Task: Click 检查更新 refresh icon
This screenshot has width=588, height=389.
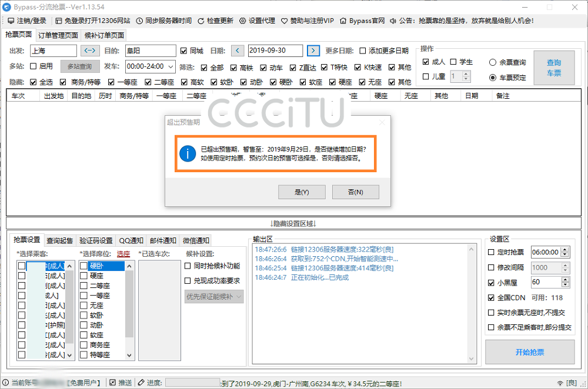Action: [201, 21]
